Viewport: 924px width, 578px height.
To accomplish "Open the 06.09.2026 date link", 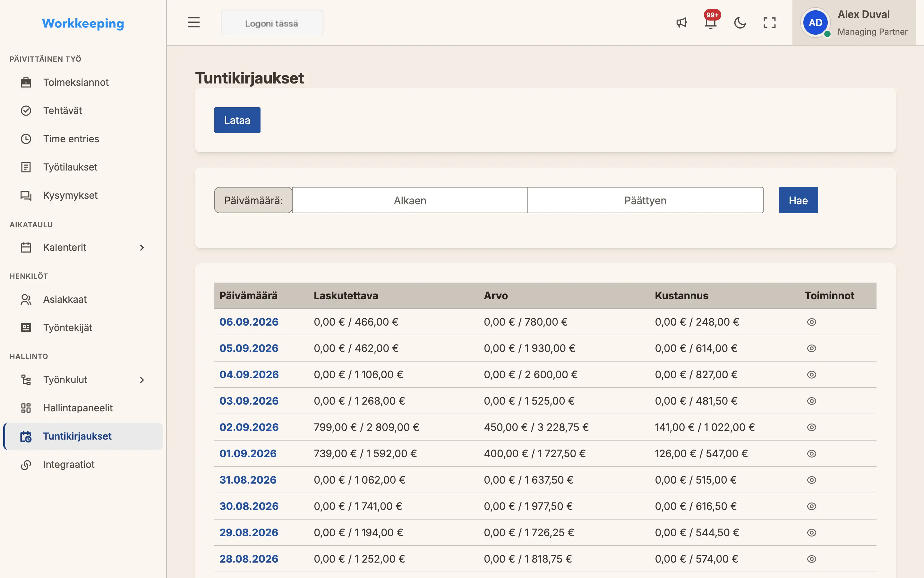I will 249,322.
